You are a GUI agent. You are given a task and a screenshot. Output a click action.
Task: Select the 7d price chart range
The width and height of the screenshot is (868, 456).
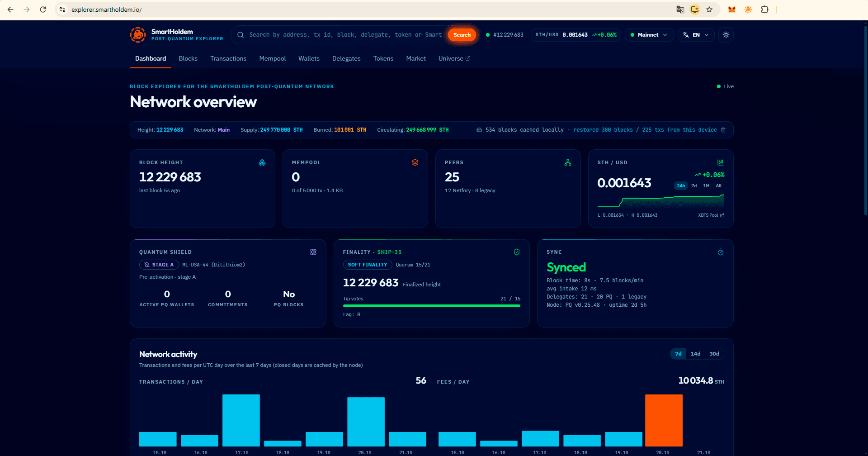[694, 186]
